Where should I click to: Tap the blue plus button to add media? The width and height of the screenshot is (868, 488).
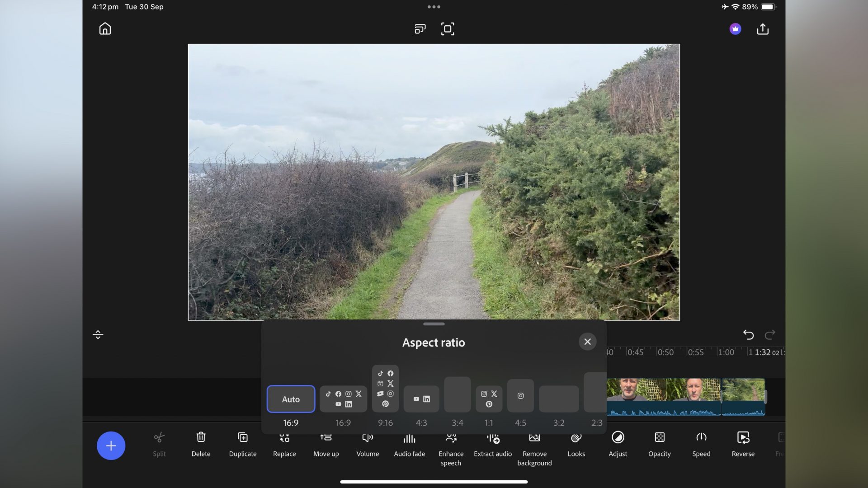pos(111,445)
